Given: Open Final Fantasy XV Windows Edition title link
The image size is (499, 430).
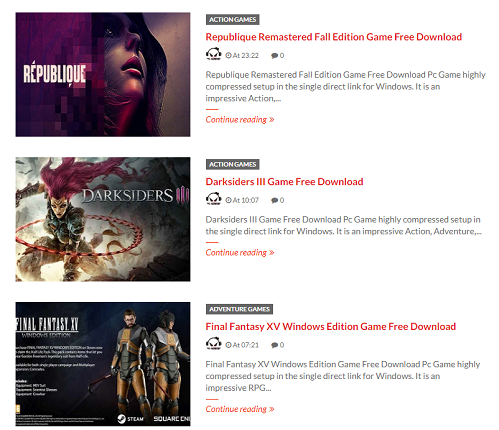Looking at the screenshot, I should (331, 326).
